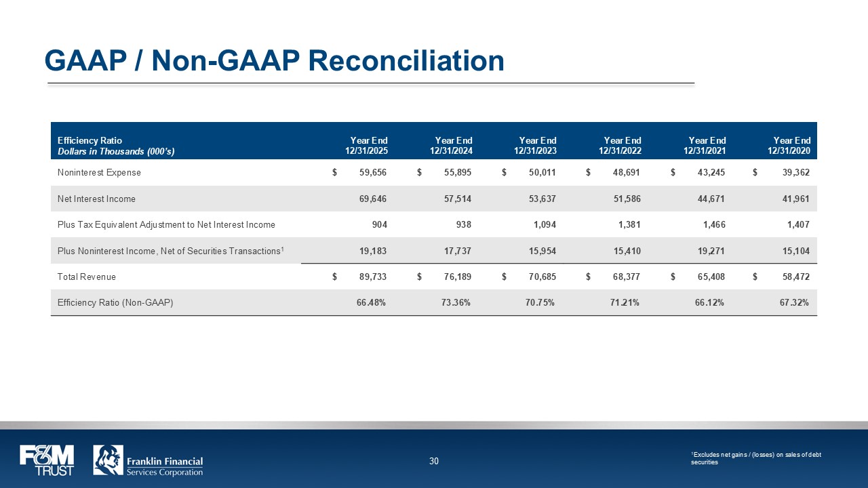Click the F&M Trust logo

tap(46, 460)
